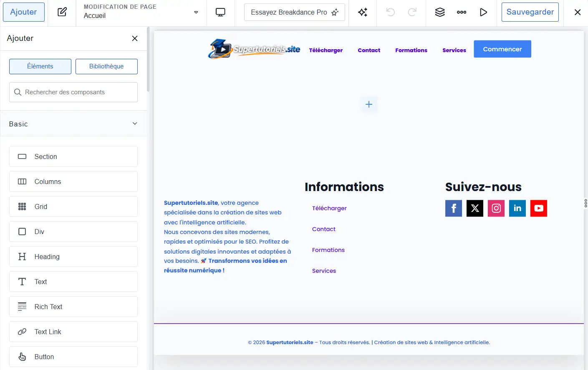
Task: Exit the builder with top-right X
Action: [578, 12]
